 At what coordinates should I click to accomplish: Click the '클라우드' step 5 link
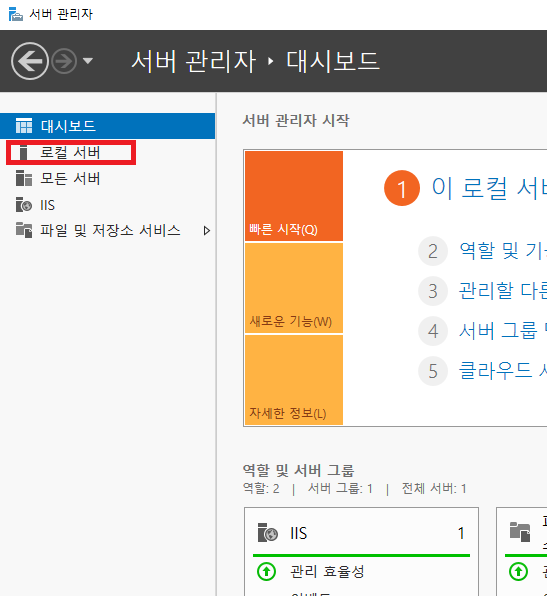click(x=503, y=371)
